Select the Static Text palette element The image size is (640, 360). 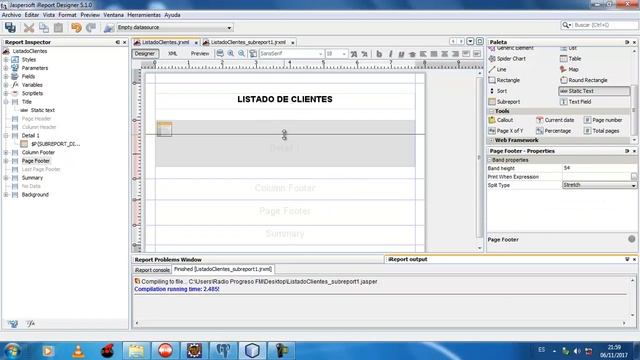click(594, 91)
